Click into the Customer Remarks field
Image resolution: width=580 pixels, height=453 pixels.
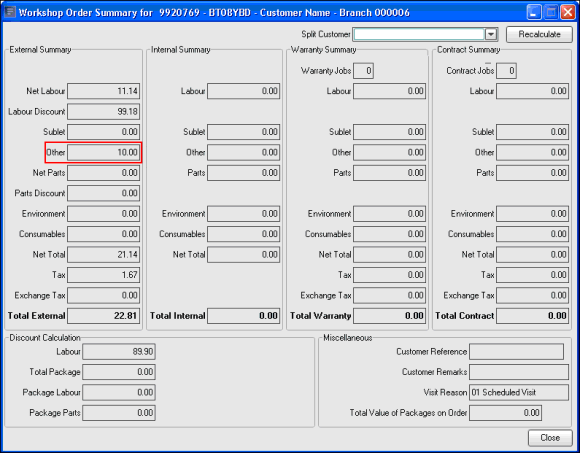tap(519, 372)
